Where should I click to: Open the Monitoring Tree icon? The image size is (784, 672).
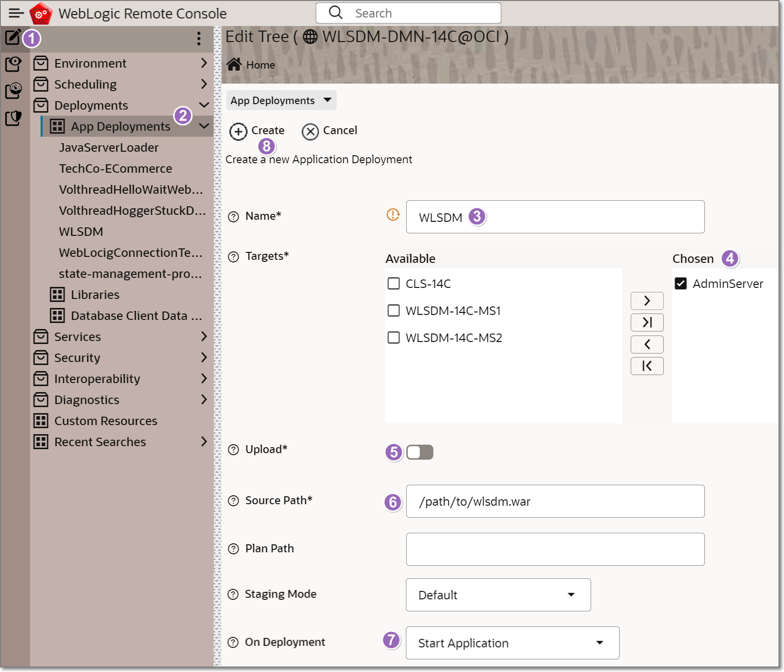13,91
